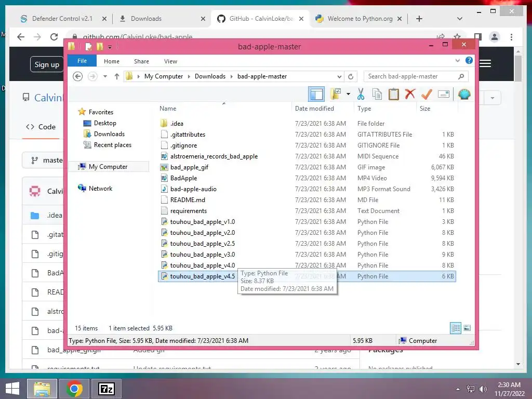Image resolution: width=532 pixels, height=399 pixels.
Task: Select Favorites in navigation pane
Action: [101, 112]
